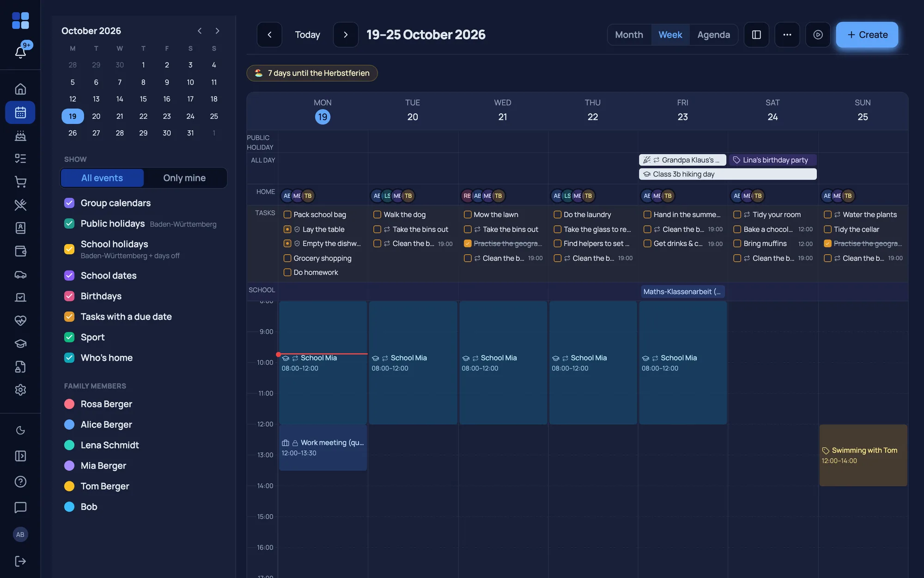924x578 pixels.
Task: Open the task list icon in sidebar
Action: pyautogui.click(x=20, y=159)
